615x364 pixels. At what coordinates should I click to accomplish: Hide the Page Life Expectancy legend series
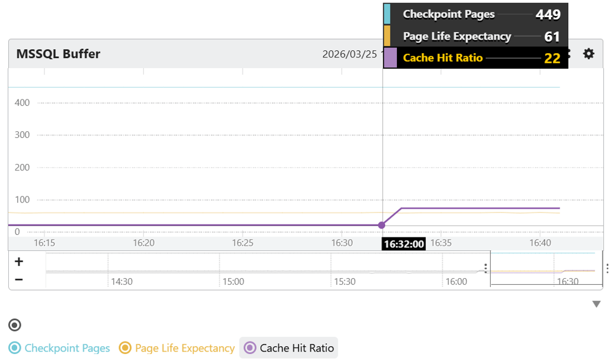point(177,348)
